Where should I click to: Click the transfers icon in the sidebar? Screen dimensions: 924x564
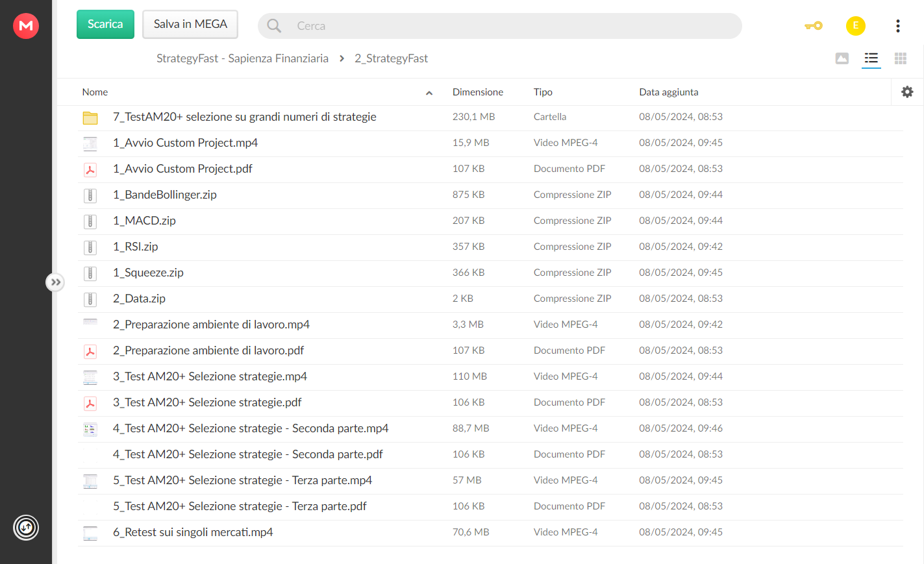click(26, 527)
